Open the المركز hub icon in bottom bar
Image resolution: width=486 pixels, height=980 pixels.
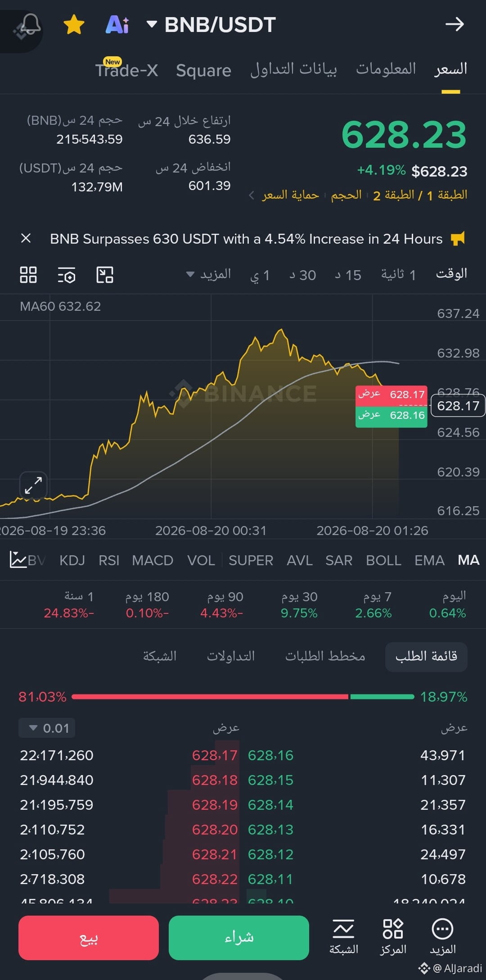(x=393, y=936)
